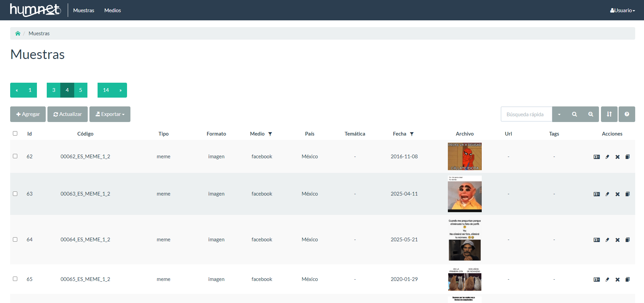
Task: Click the pencil edit icon for row 63
Action: (607, 194)
